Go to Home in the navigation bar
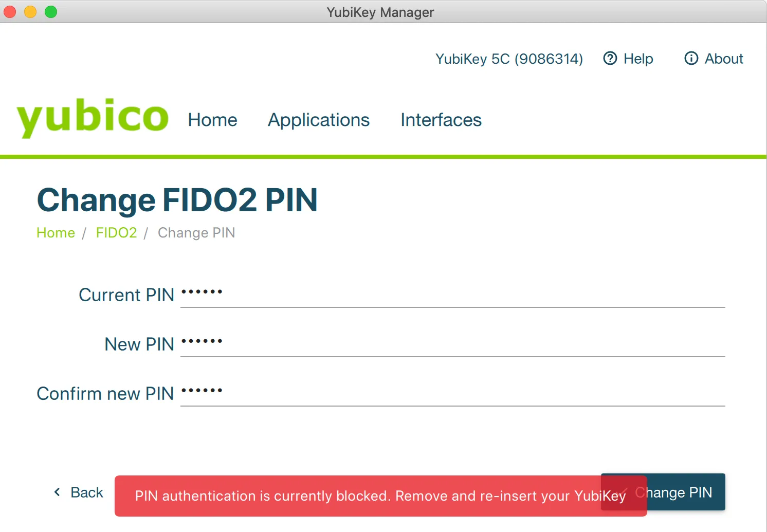767x532 pixels. pyautogui.click(x=212, y=120)
